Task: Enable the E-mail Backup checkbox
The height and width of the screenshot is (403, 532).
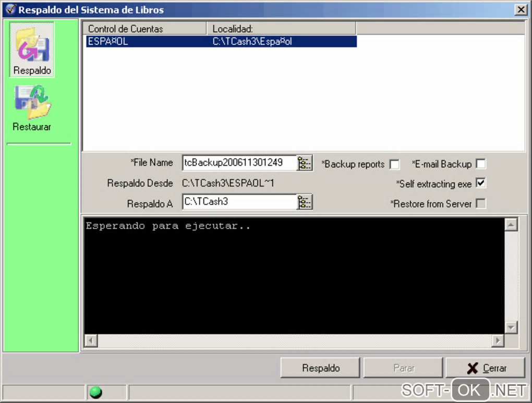Action: [x=481, y=164]
